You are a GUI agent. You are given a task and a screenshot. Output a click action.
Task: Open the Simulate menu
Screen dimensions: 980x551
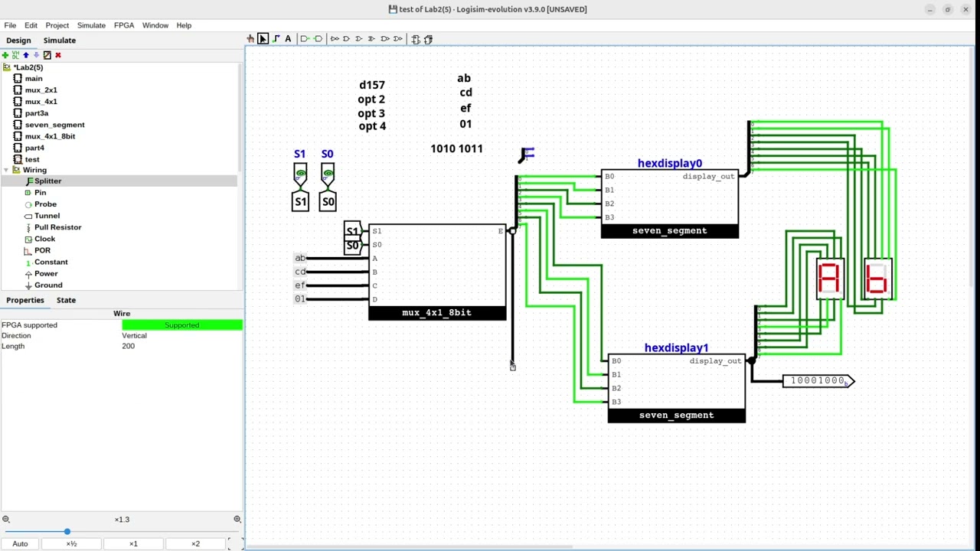click(91, 25)
